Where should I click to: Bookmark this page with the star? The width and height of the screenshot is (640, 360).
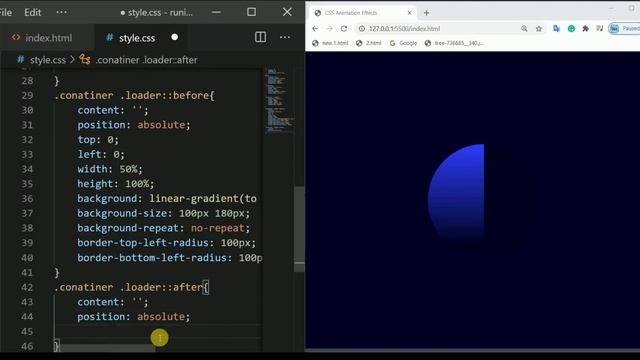tap(539, 29)
